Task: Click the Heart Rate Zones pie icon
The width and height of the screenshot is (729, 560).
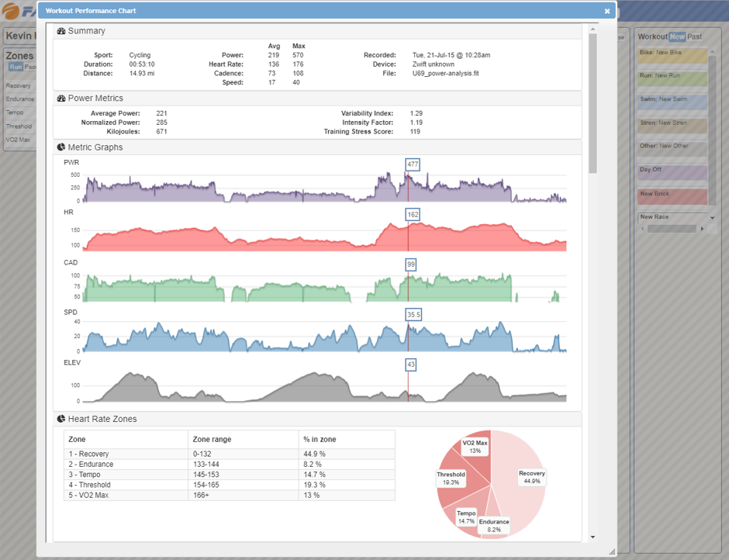Action: tap(61, 419)
